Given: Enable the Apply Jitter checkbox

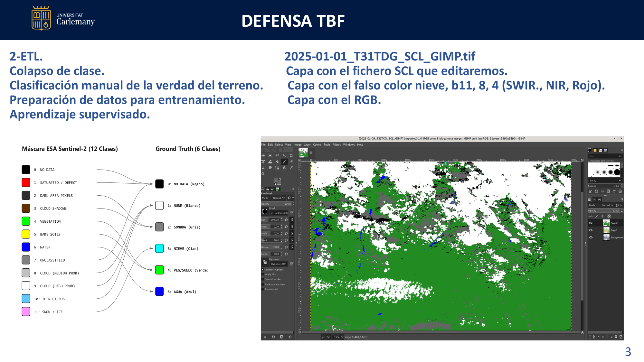Looking at the screenshot, I should [x=263, y=274].
